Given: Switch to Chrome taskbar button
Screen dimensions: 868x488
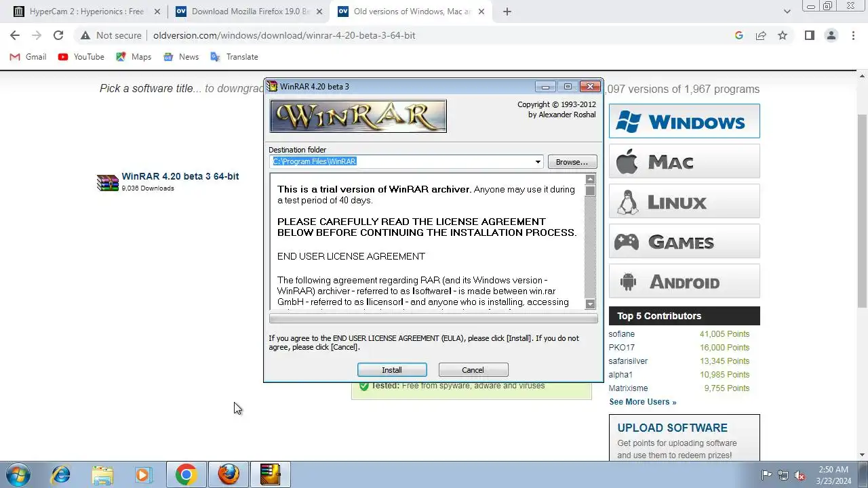Looking at the screenshot, I should pyautogui.click(x=186, y=474).
